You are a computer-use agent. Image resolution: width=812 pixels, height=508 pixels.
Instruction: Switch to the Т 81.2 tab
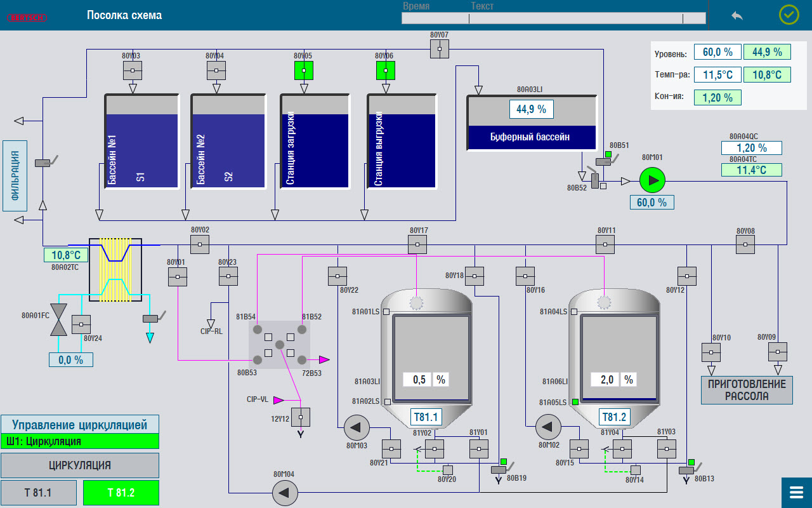[121, 492]
